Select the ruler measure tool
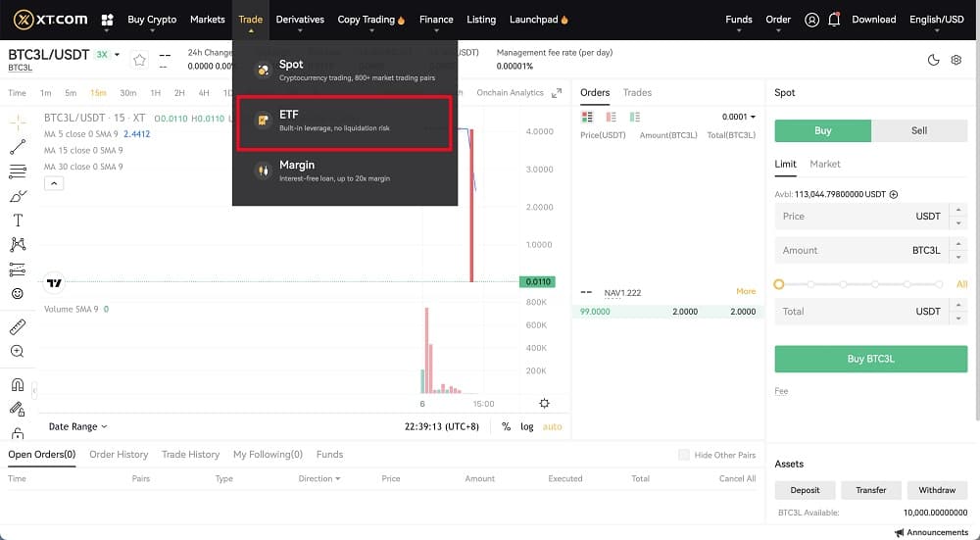Viewport: 980px width, 540px height. tap(18, 326)
